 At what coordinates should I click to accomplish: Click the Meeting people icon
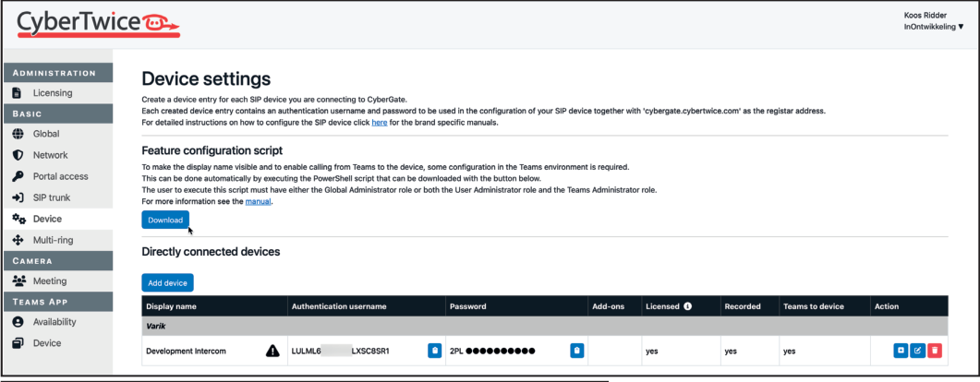pyautogui.click(x=18, y=281)
